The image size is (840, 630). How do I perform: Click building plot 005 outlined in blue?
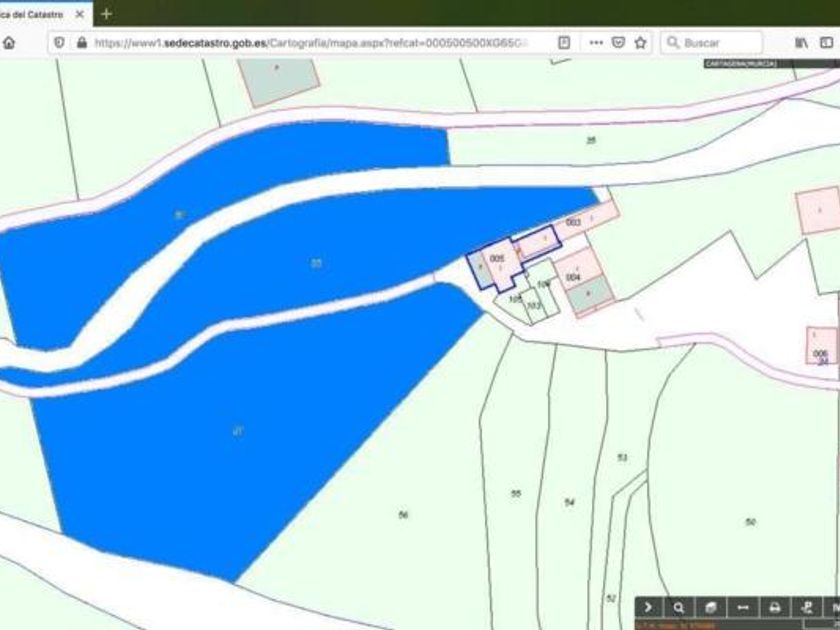pos(497,259)
